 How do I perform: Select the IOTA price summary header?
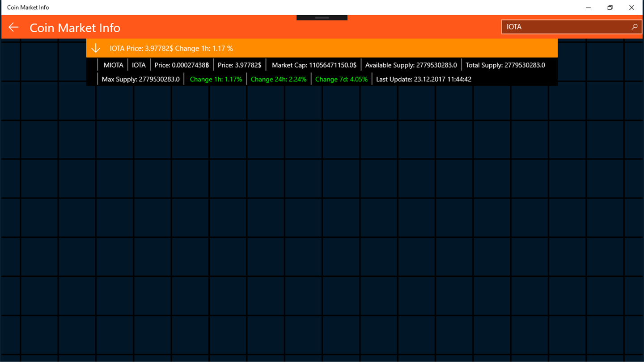click(x=322, y=48)
